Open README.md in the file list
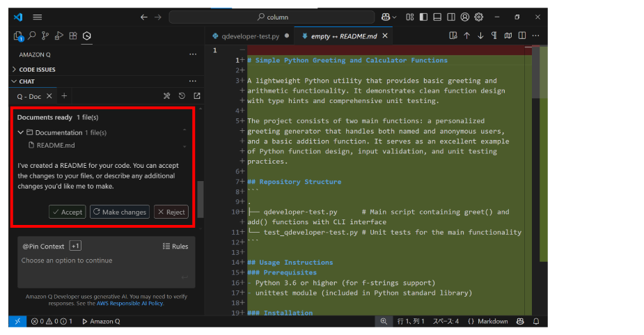This screenshot has height=335, width=644. pyautogui.click(x=56, y=145)
